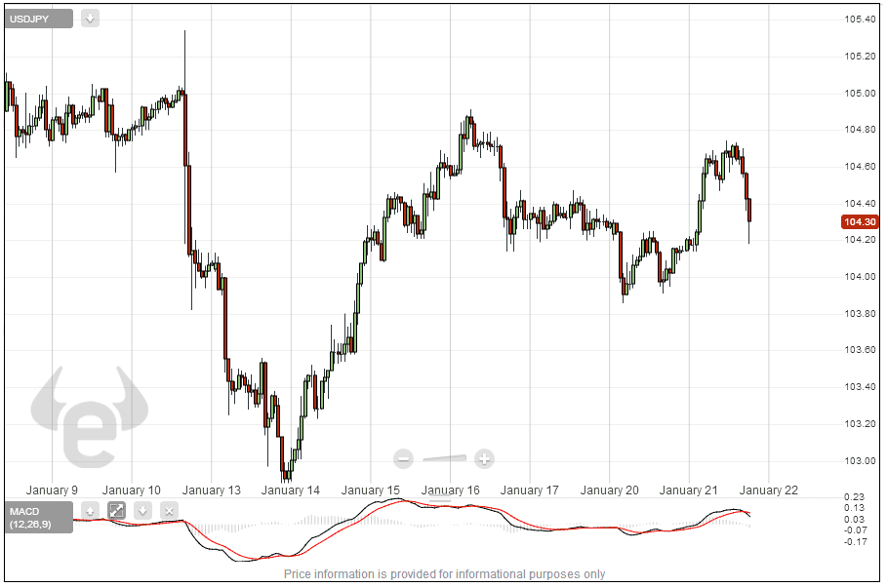Click the USDJPY symbol label

38,19
